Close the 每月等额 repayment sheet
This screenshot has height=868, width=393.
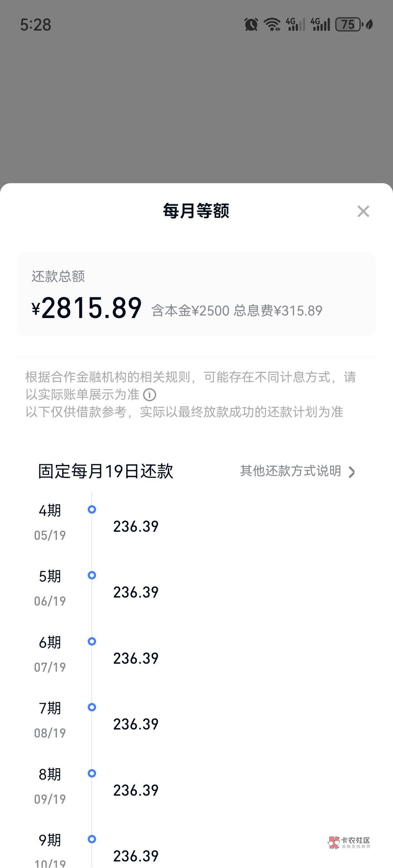(x=363, y=211)
